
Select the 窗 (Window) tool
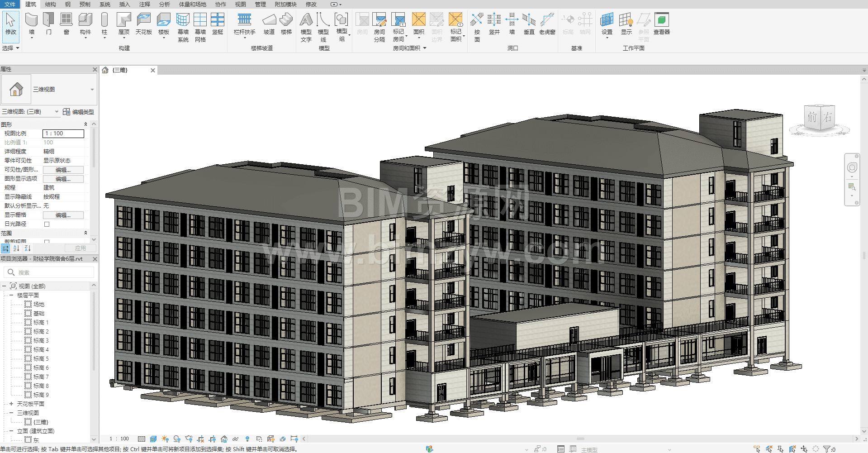click(66, 24)
